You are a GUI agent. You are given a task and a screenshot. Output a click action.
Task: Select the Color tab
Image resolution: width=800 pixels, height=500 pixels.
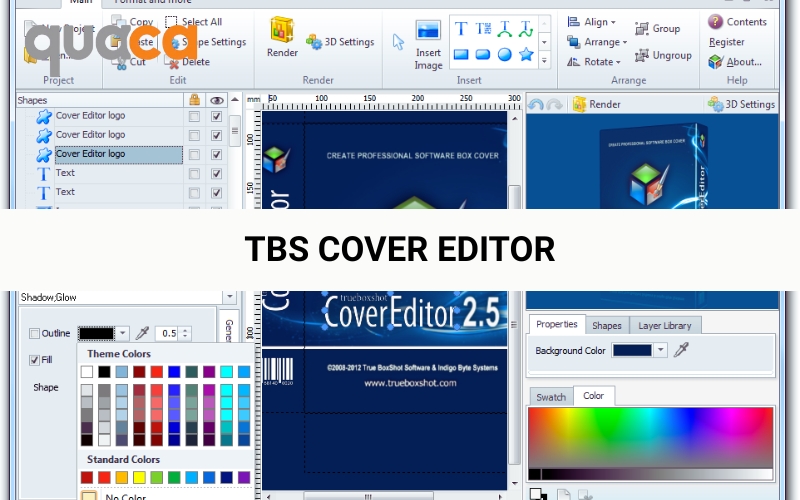click(593, 395)
